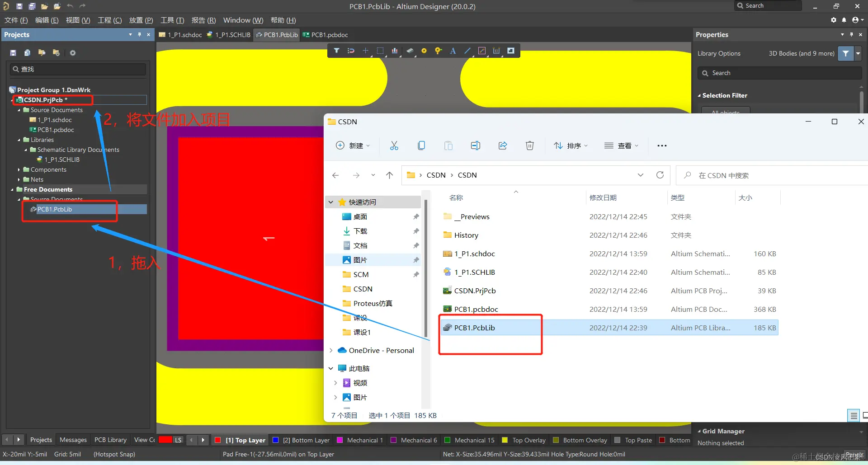Click the save icon in the title bar
This screenshot has height=465, width=868.
click(x=19, y=6)
